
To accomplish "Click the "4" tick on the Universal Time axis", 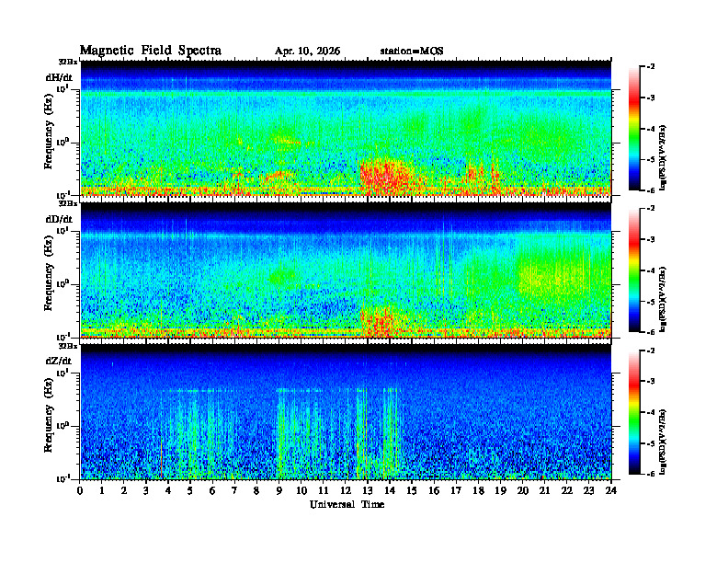I will (x=168, y=491).
